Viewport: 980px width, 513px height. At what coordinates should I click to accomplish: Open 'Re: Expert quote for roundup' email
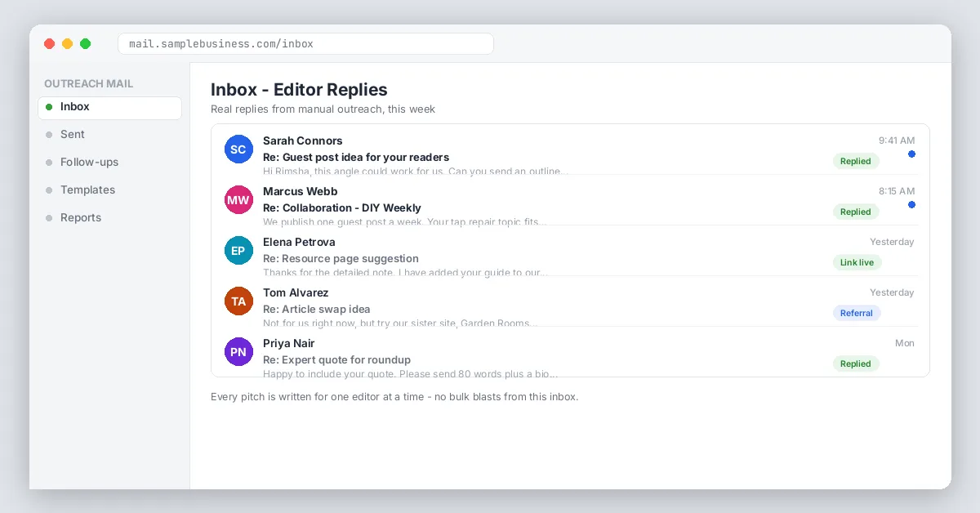point(336,359)
